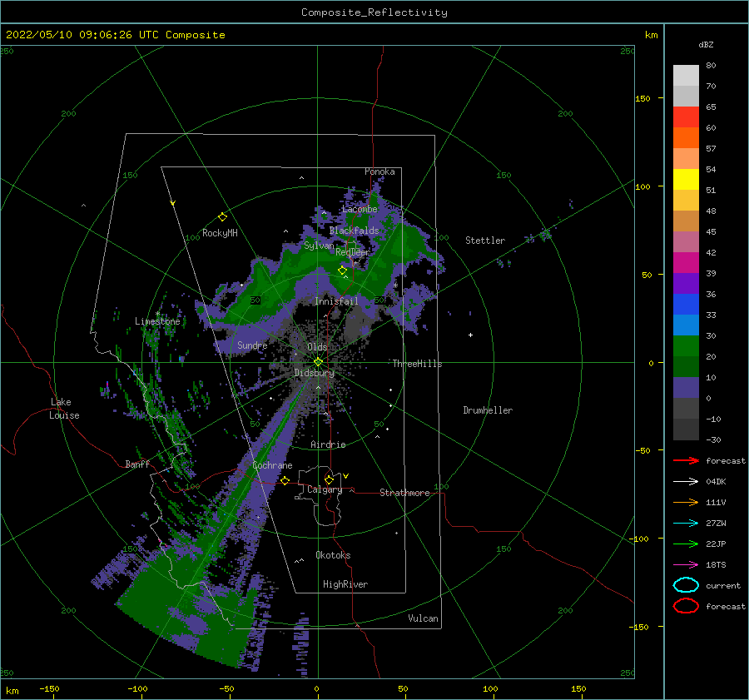Image resolution: width=749 pixels, height=700 pixels.
Task: Click the -150 tick on the bottom axis
Action: [49, 688]
